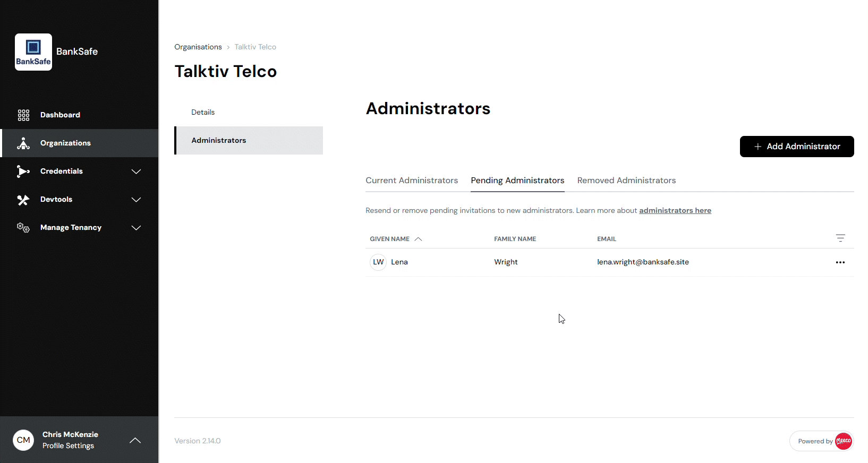Click Given Name column header text
The image size is (868, 463).
(x=389, y=239)
